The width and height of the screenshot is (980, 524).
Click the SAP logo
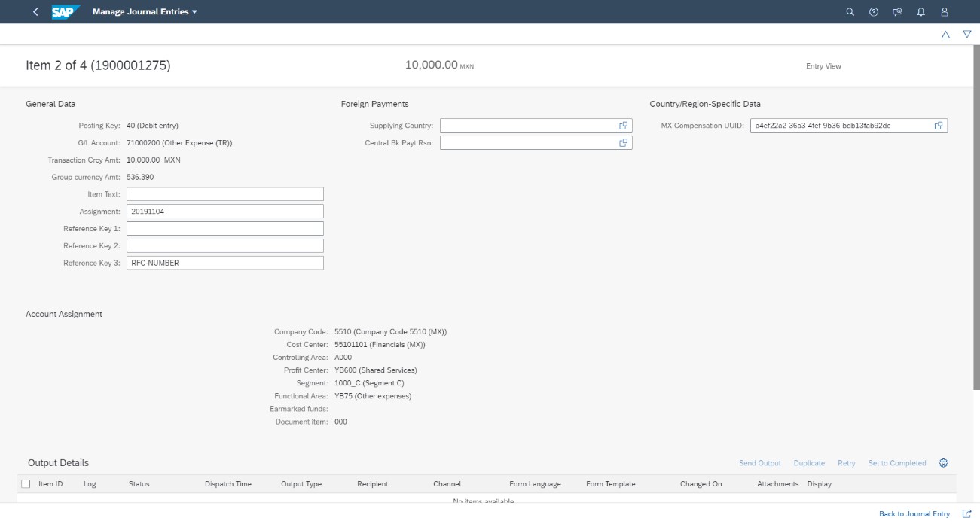[66, 12]
